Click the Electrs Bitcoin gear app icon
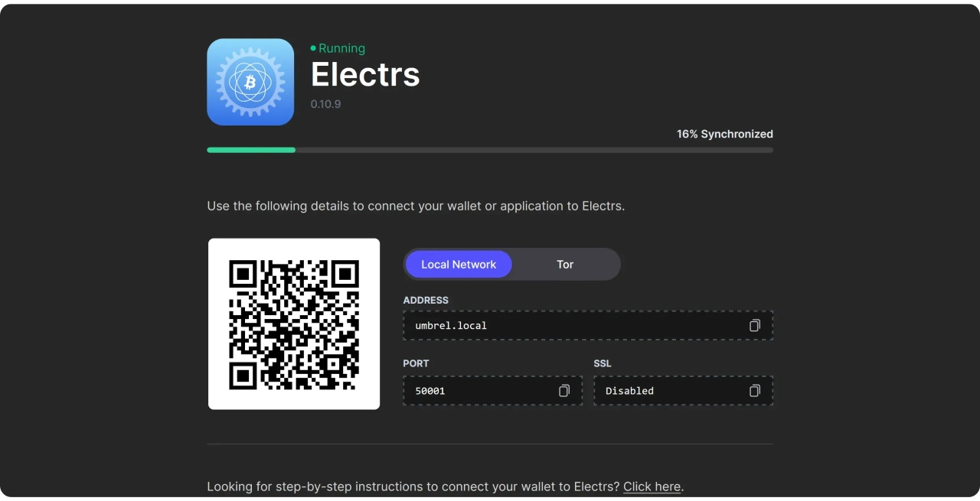Image resolution: width=980 pixels, height=501 pixels. [250, 82]
